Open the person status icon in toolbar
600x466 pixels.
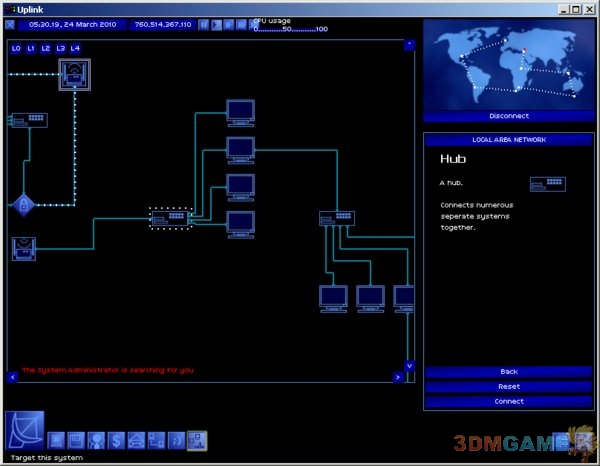point(97,439)
